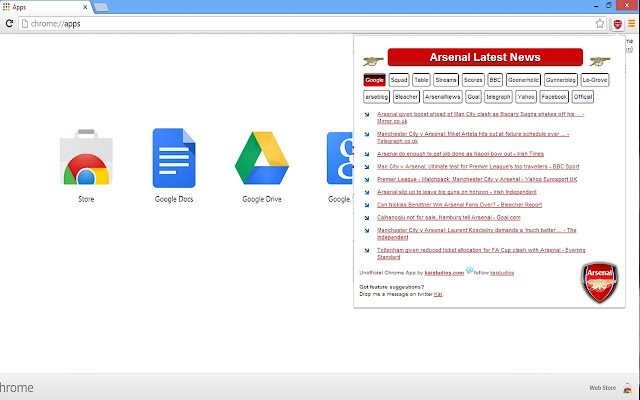Click the page info icon in address bar
This screenshot has height=400, width=640.
coord(25,24)
